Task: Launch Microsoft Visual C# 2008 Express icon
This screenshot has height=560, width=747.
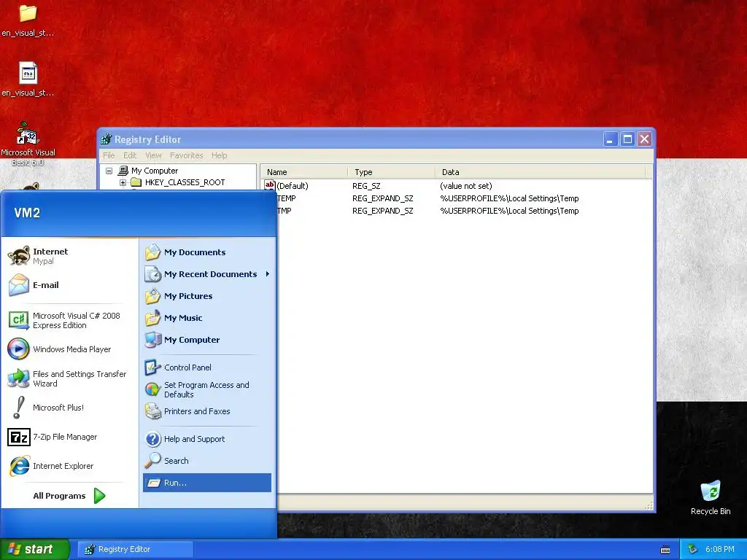Action: [19, 321]
